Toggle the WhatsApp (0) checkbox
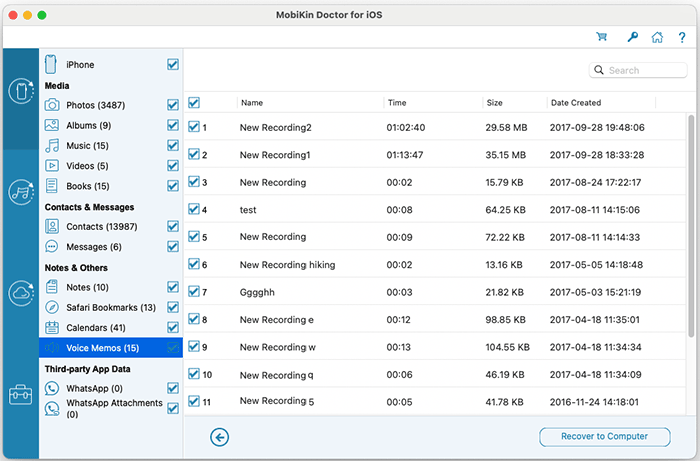700x461 pixels. click(173, 388)
